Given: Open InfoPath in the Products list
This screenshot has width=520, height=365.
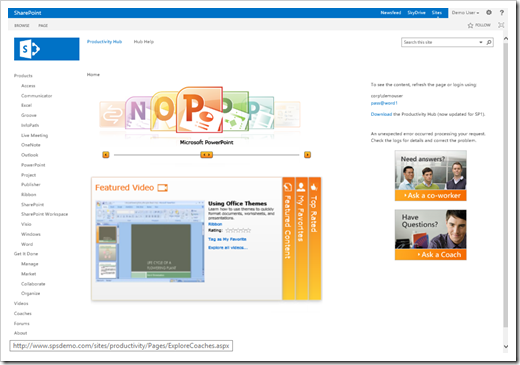Looking at the screenshot, I should (30, 125).
